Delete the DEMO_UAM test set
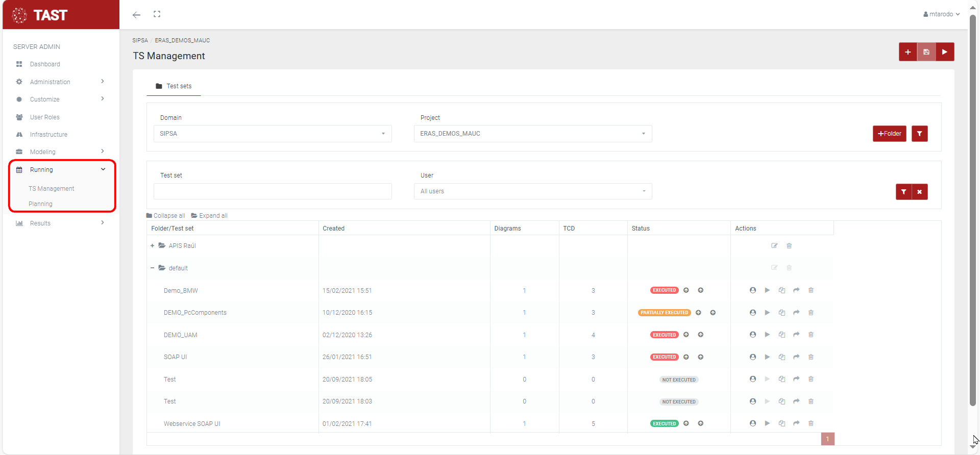The height and width of the screenshot is (455, 980). point(811,335)
